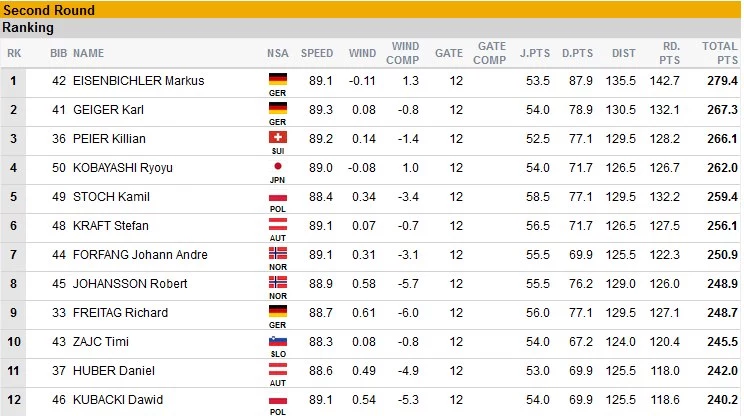
Task: Open JOHANSSON Robert's athlete name
Action: [x=130, y=284]
